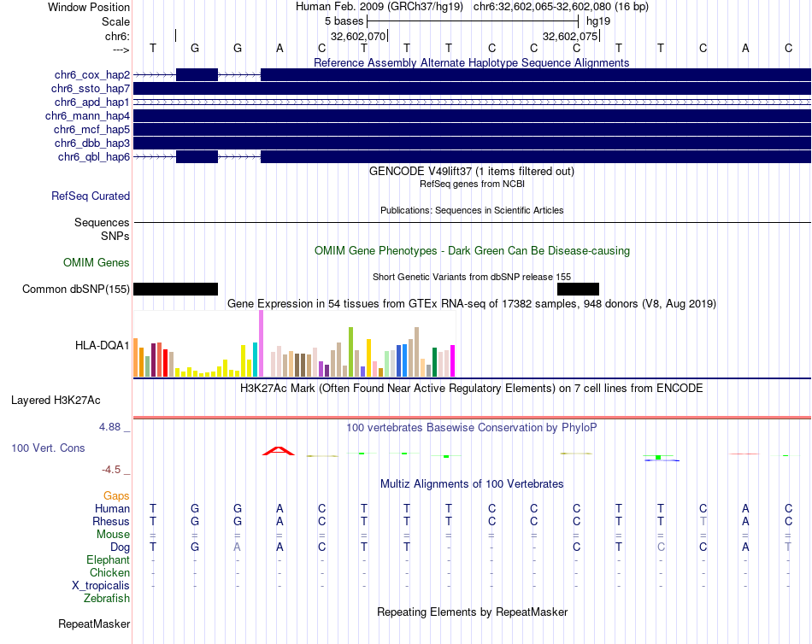Click the tallest violet GTEx expression bar
Image resolution: width=812 pixels, height=644 pixels.
click(261, 343)
